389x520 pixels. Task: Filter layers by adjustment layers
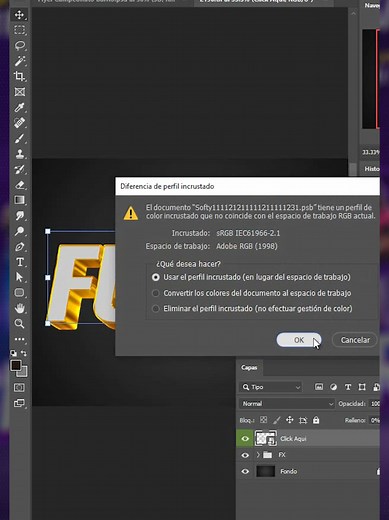[x=333, y=387]
